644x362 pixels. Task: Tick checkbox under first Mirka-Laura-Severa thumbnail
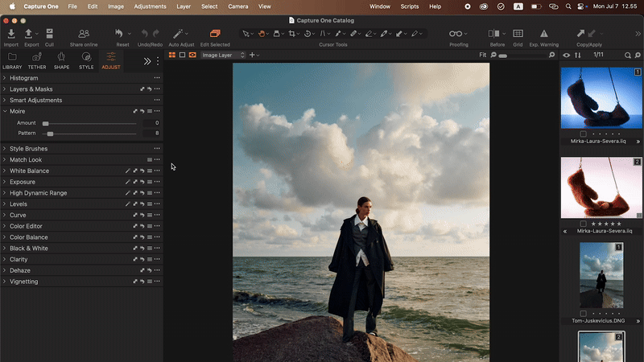584,134
